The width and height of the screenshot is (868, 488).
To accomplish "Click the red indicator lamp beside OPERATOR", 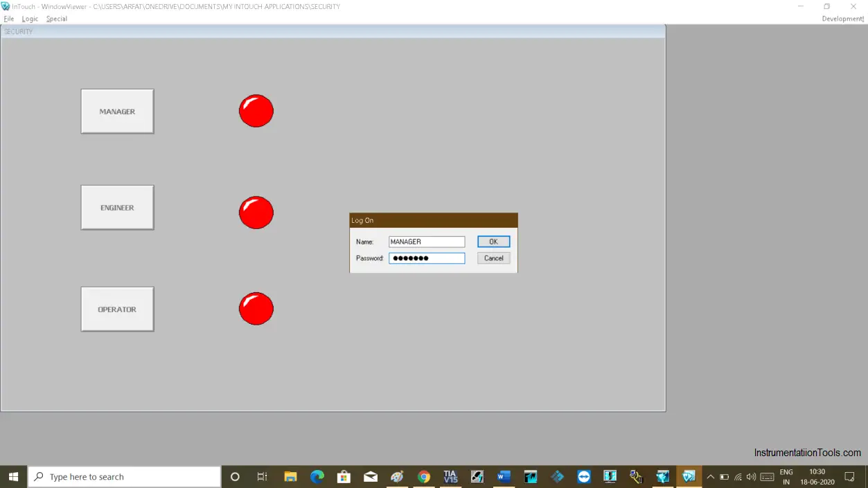I will [256, 309].
